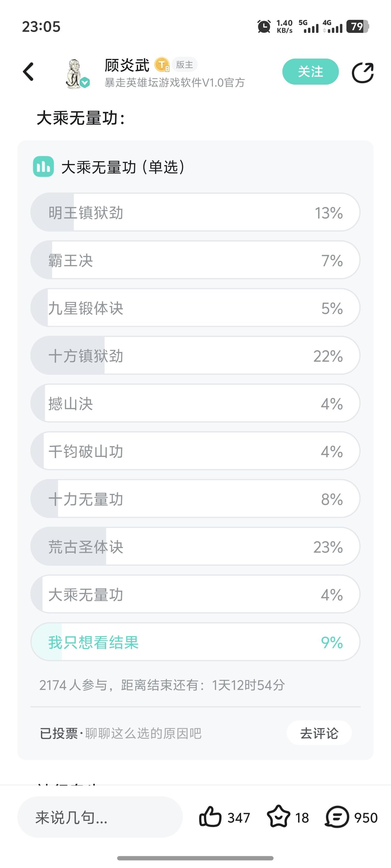Viewport: 391px width, 868px height.
Task: Tap the username 顾炎武
Action: coord(127,65)
